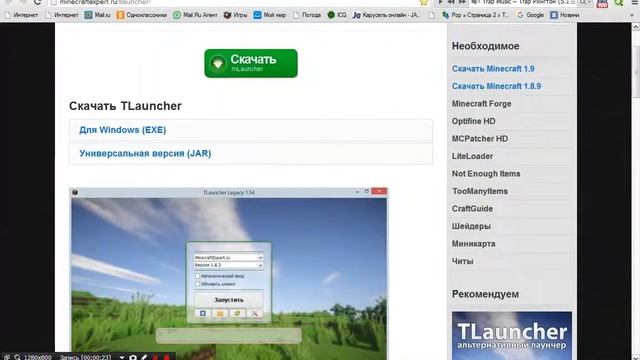Click the Необходимое sidebar heading
This screenshot has width=640, height=360.
(486, 47)
